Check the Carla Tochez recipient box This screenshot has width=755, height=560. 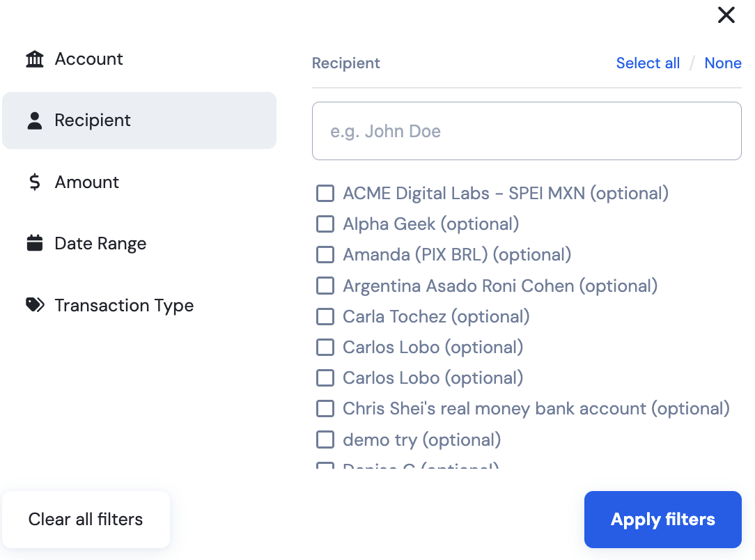pos(325,316)
